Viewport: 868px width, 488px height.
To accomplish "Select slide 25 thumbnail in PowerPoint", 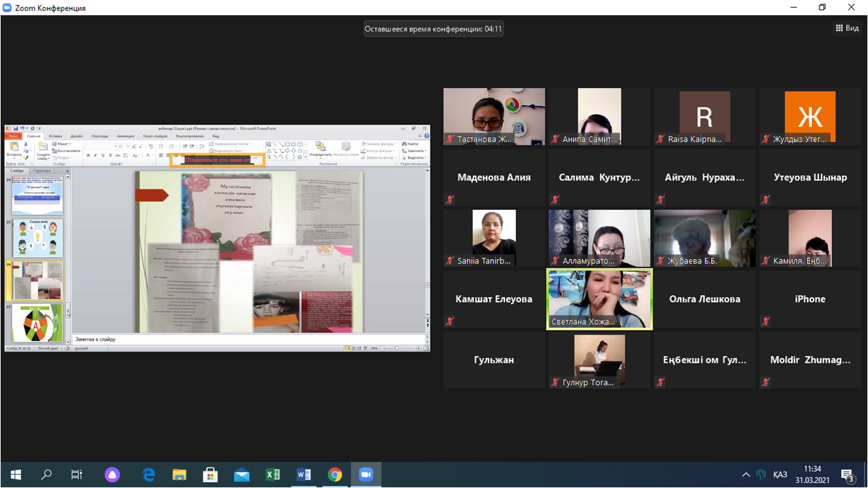I will (37, 238).
